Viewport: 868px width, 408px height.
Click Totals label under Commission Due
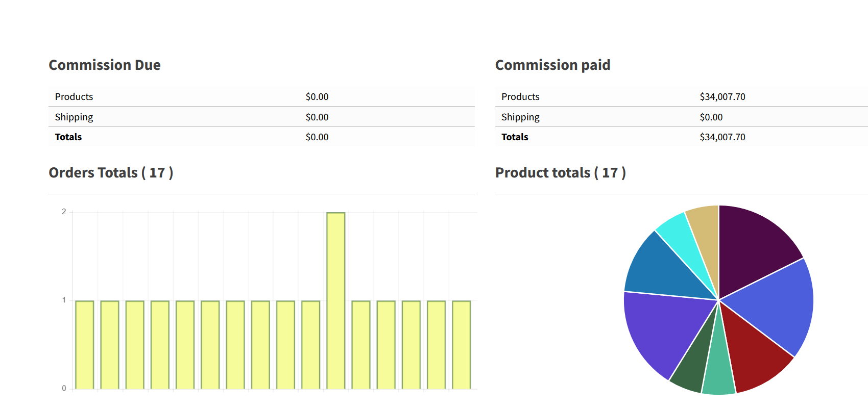(x=68, y=137)
